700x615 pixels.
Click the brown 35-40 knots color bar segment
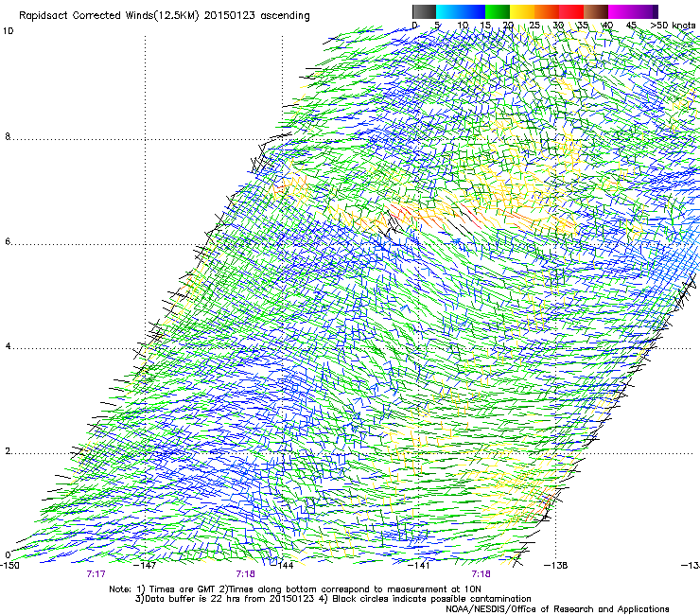(596, 11)
